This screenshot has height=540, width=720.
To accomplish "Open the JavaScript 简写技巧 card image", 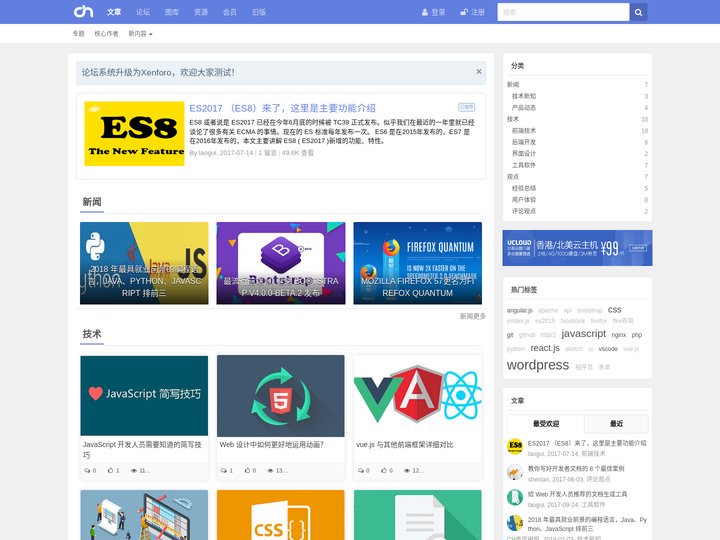I will (144, 395).
